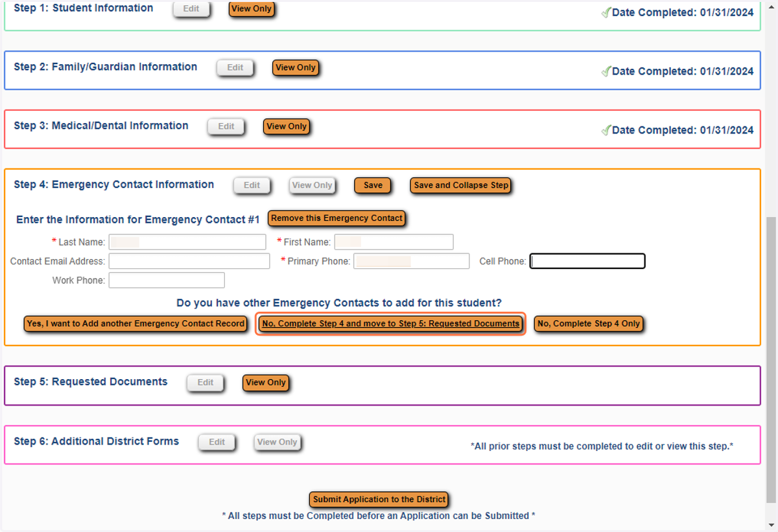Click the Save button in Step 4
The height and width of the screenshot is (532, 778).
[x=373, y=185]
